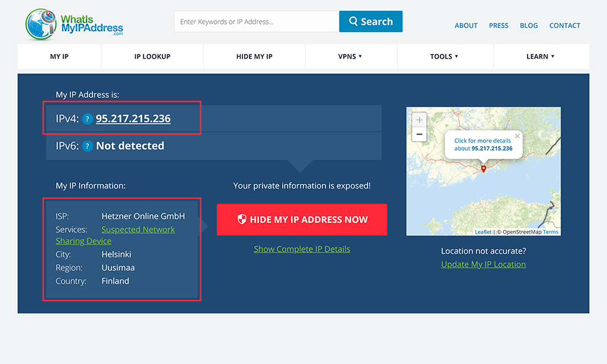Click the IPv4 address 95.217.215.236 link

coord(133,119)
